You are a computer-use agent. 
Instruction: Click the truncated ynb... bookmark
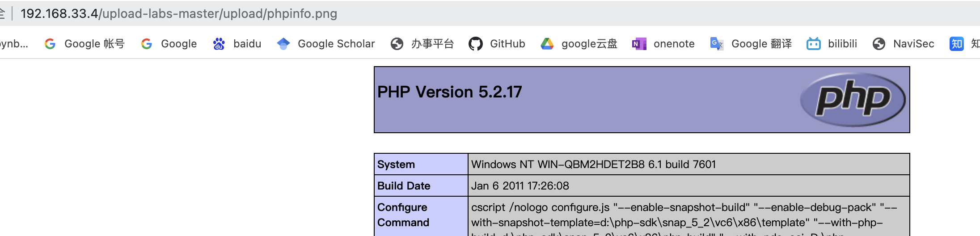click(13, 44)
